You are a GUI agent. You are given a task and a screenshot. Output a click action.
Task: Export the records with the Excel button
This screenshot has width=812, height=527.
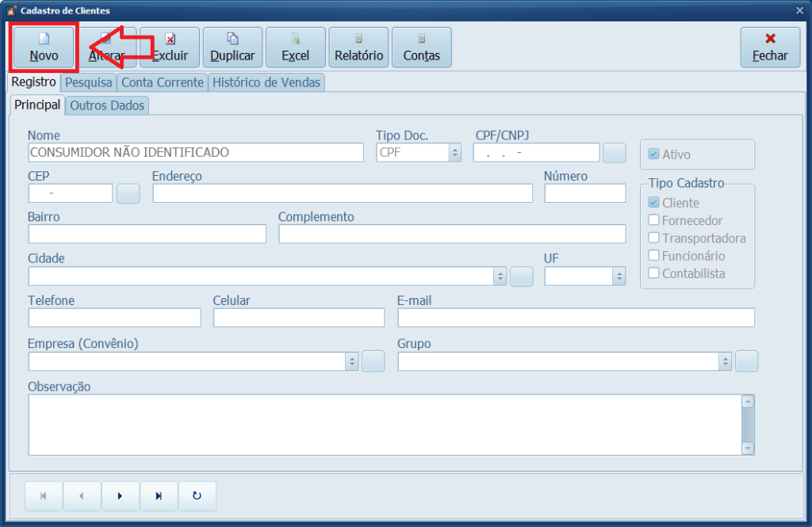click(295, 48)
